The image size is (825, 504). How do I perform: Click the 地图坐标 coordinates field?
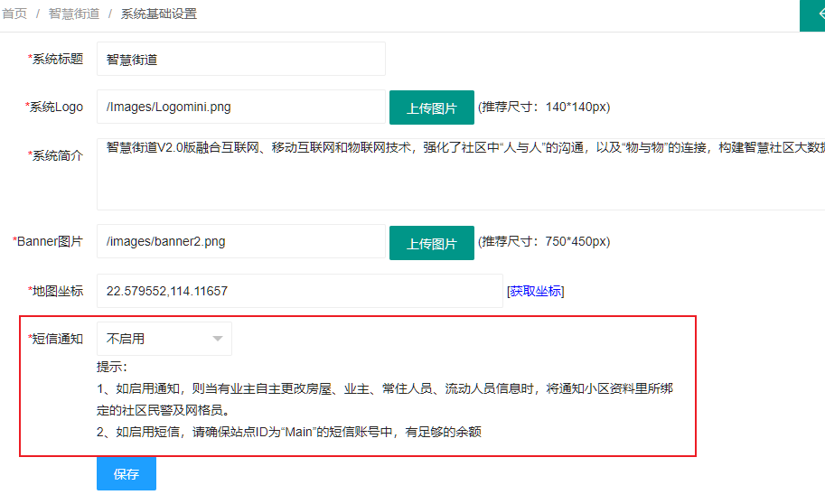[298, 291]
